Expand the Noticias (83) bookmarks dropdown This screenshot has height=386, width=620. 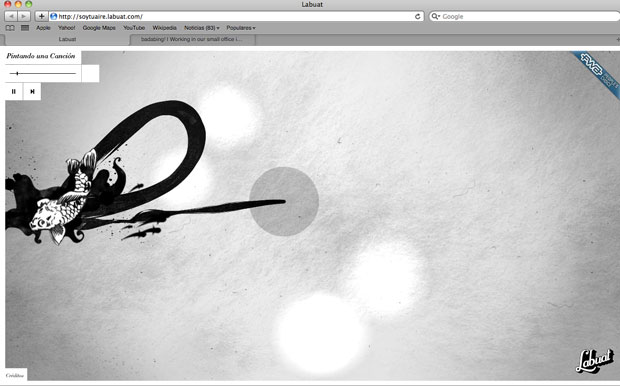tap(202, 28)
